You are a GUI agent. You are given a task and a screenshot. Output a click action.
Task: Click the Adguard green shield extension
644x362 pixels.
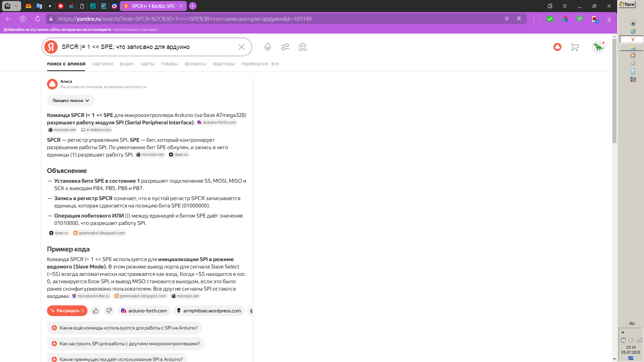(x=580, y=19)
